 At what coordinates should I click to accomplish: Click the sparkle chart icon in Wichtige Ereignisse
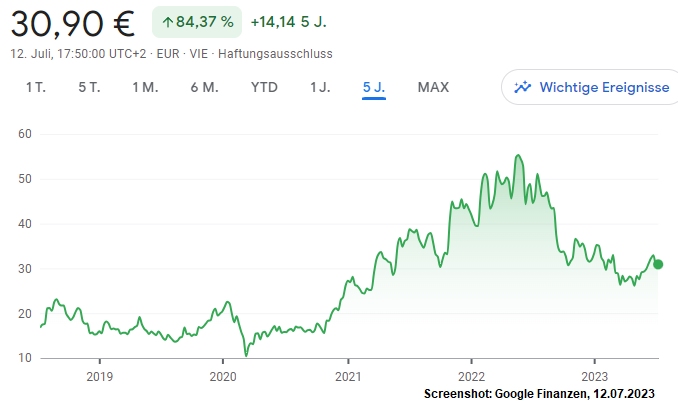pos(522,87)
